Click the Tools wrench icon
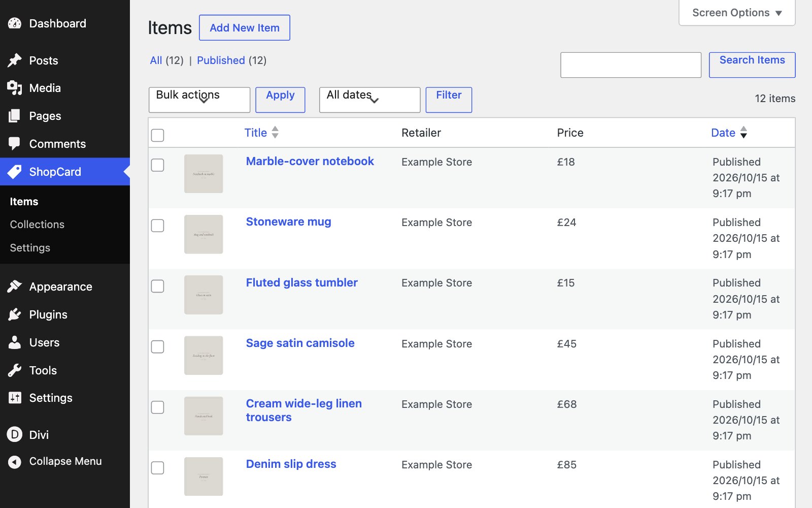This screenshot has width=812, height=508. click(x=15, y=370)
